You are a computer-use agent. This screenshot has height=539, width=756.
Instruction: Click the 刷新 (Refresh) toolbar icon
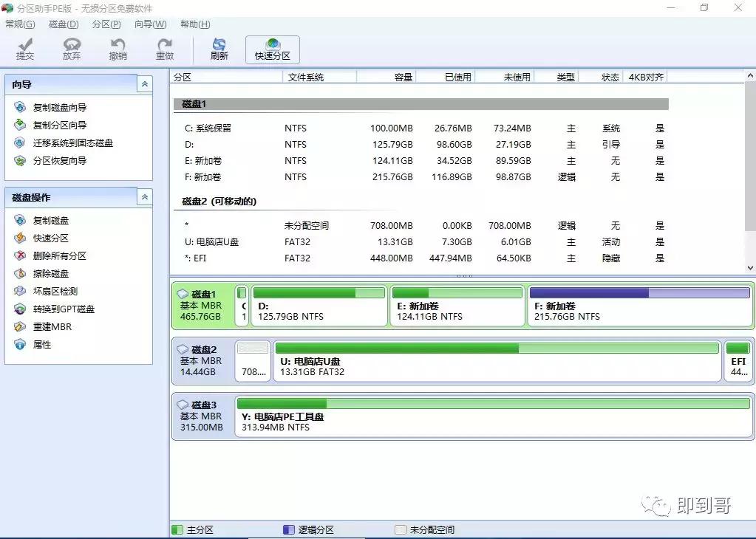point(219,48)
